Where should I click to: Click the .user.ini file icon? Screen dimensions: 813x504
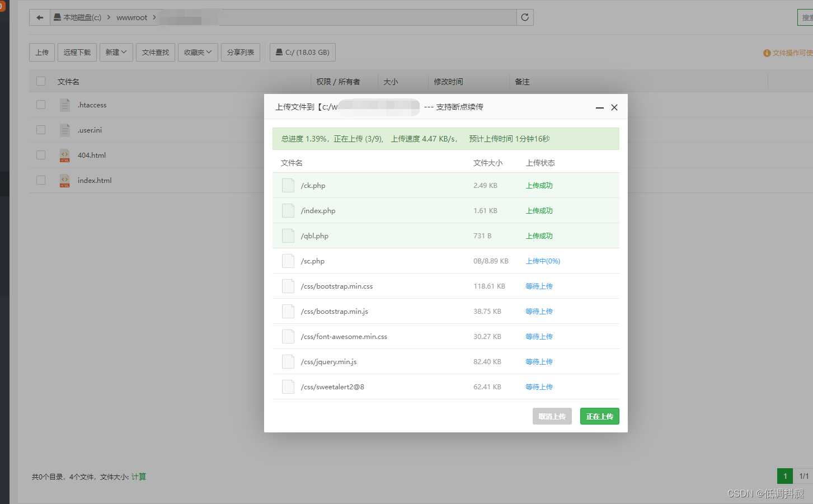coord(65,130)
